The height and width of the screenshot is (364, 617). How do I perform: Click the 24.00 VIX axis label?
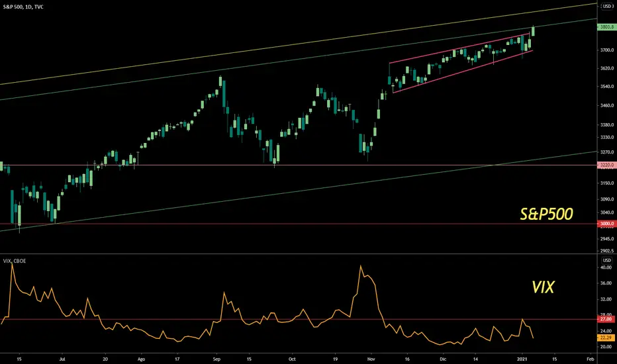pos(606,331)
